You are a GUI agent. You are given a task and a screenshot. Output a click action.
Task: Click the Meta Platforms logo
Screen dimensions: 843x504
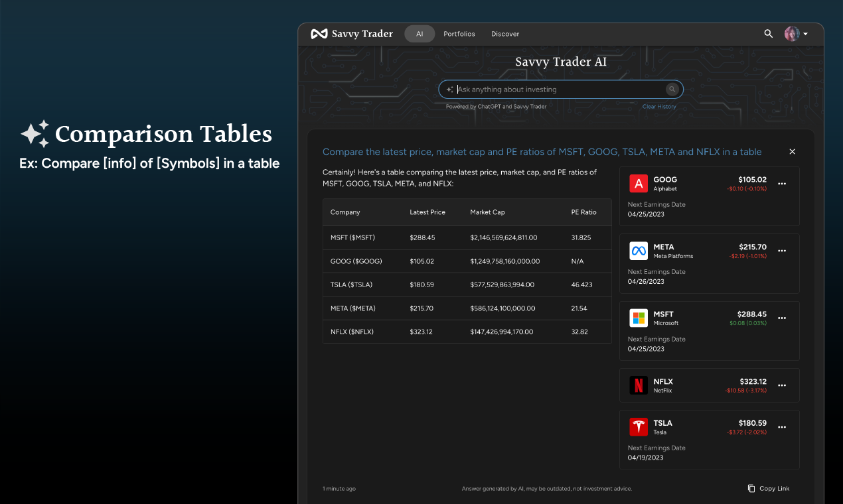click(x=639, y=251)
